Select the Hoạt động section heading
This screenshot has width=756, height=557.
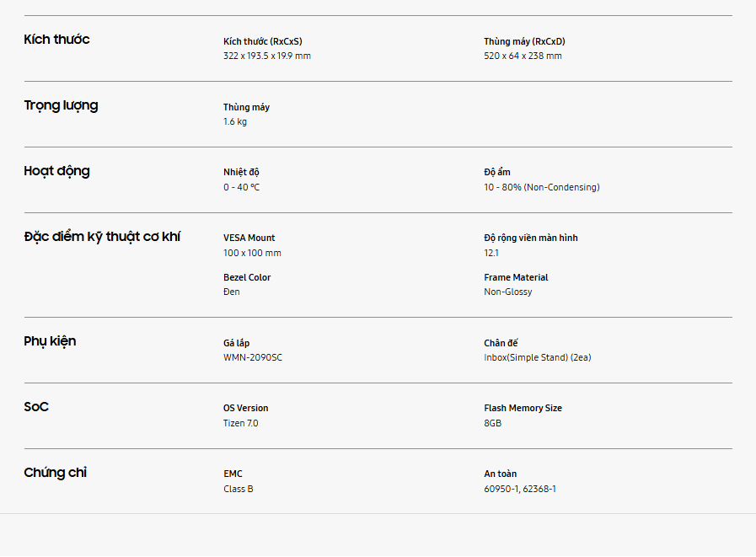56,171
